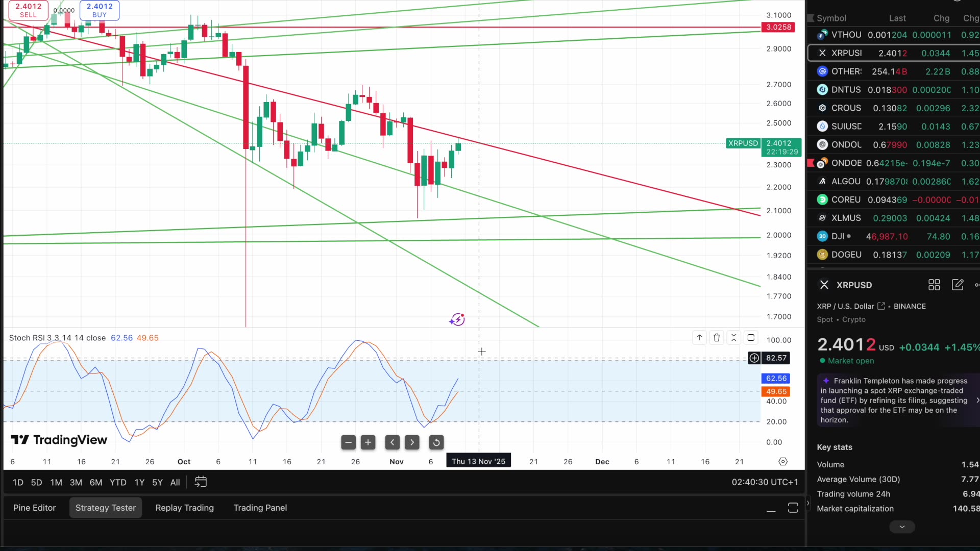Reset the chart view with circular arrow icon
980x551 pixels.
click(436, 442)
